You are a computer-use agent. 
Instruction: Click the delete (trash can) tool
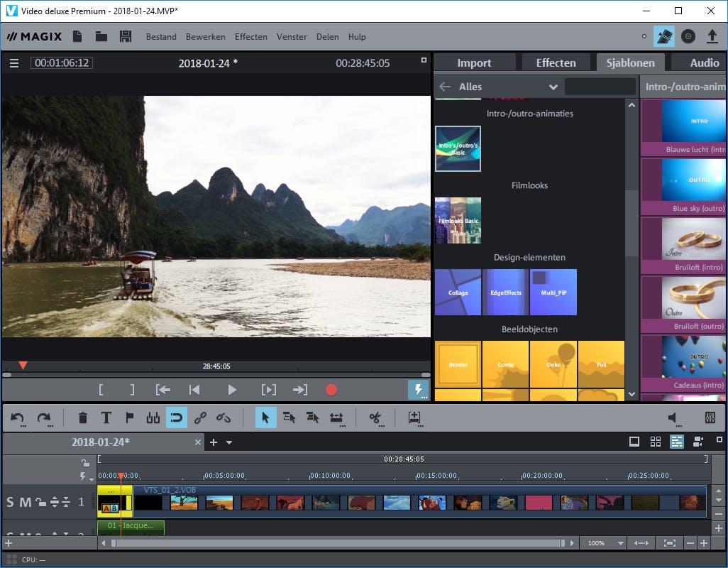pyautogui.click(x=83, y=417)
